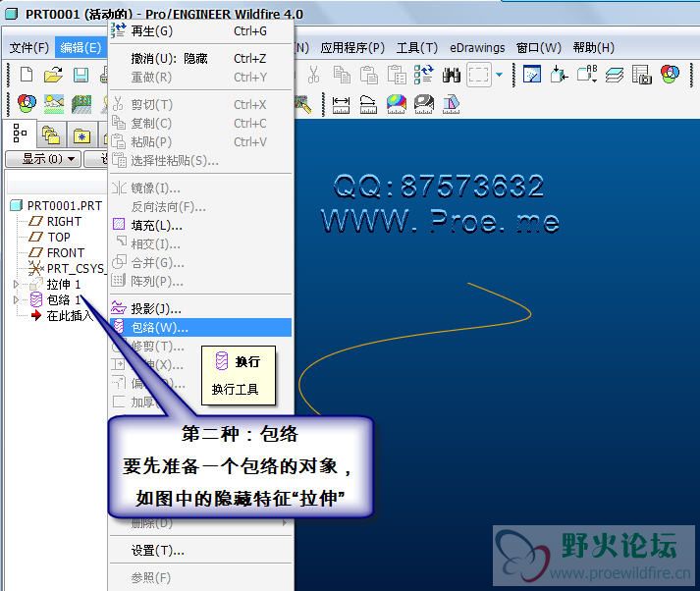700x591 pixels.
Task: Click the AB annotation display icon
Action: coord(587,74)
